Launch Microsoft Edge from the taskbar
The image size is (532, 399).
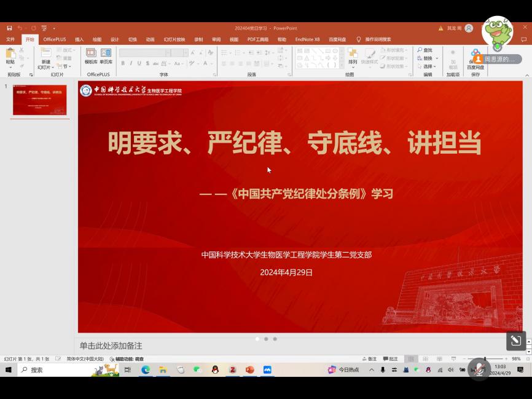(146, 369)
